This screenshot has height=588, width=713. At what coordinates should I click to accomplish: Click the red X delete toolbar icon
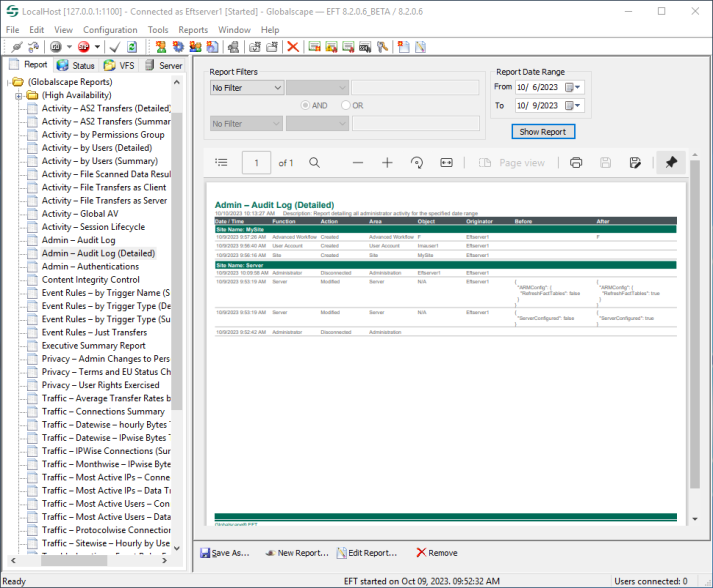(x=293, y=47)
